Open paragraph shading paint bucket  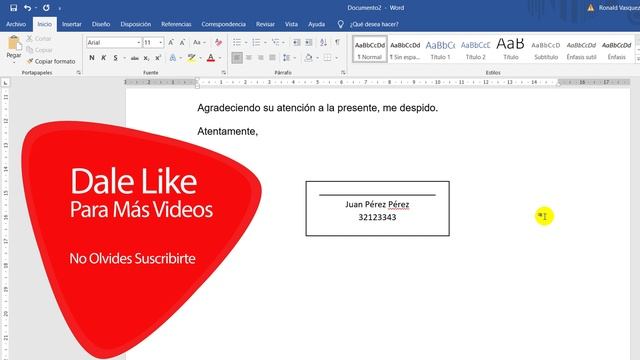[x=309, y=58]
